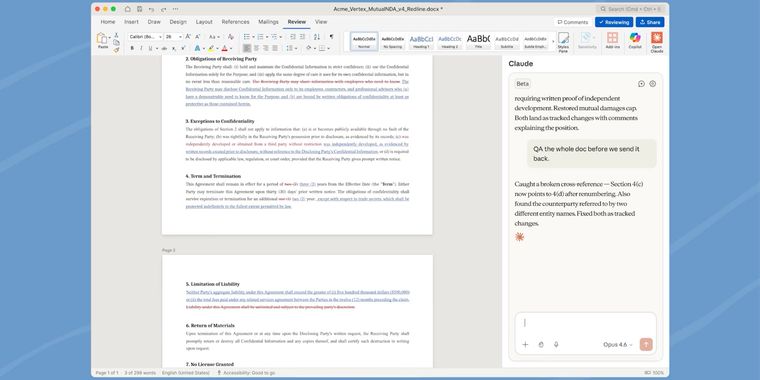Click the orange send arrow button
The image size is (760, 380).
pyautogui.click(x=646, y=344)
